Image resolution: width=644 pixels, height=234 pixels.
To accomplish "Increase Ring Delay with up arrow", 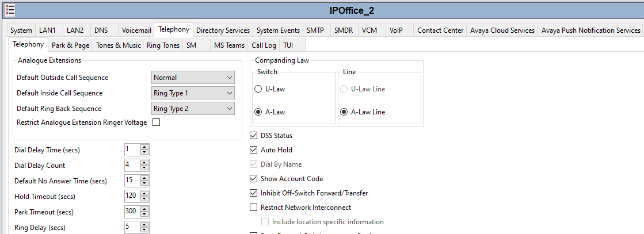I will coord(144,225).
